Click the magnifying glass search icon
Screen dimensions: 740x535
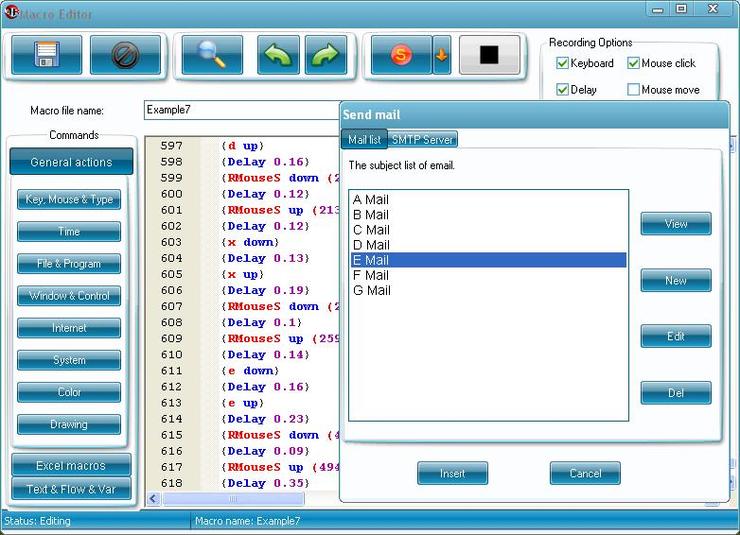tap(213, 55)
